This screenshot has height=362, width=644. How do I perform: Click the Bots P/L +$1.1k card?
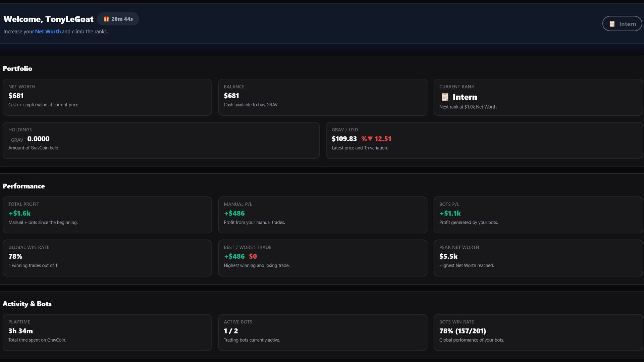click(538, 215)
